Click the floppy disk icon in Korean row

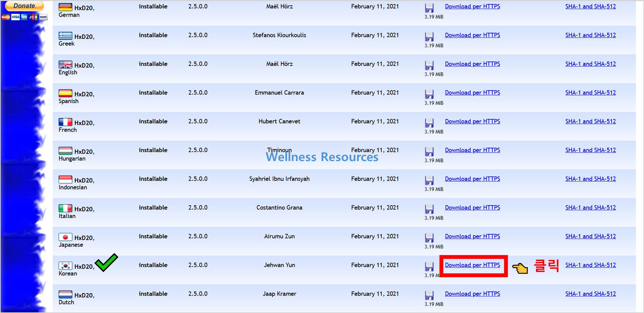(429, 266)
